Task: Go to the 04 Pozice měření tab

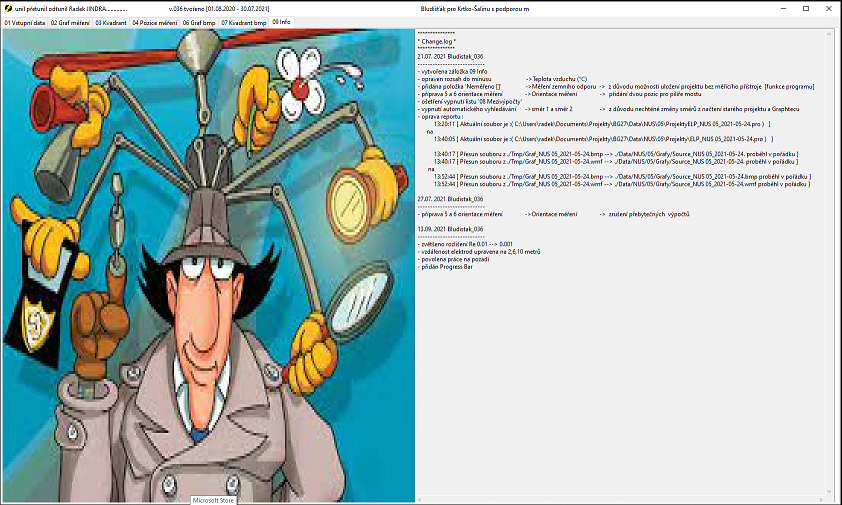Action: [x=155, y=22]
